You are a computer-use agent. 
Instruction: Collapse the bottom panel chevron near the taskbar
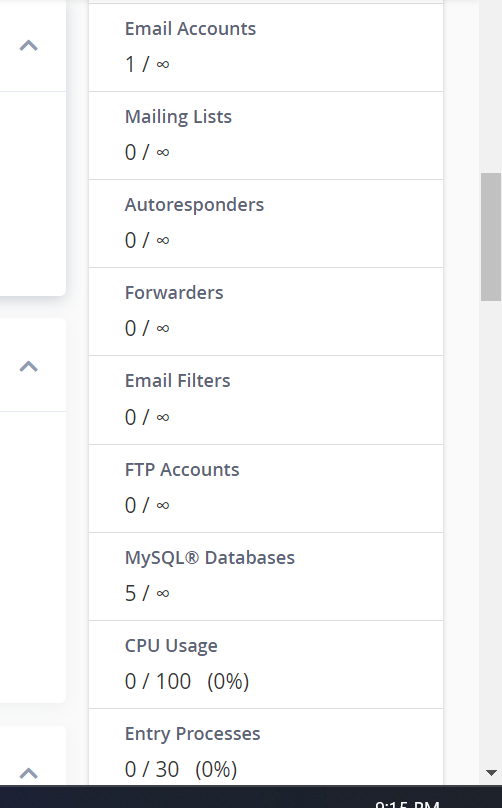[x=29, y=773]
